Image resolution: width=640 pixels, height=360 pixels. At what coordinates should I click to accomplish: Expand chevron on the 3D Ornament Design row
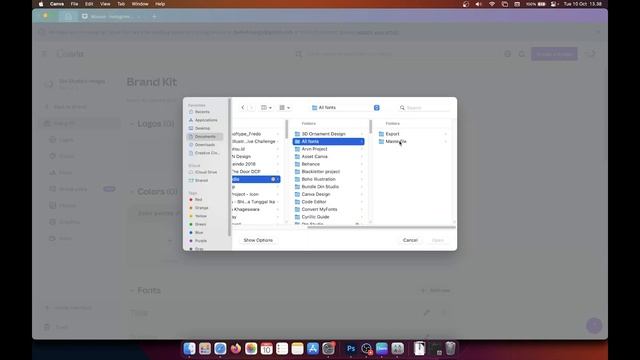tap(361, 134)
